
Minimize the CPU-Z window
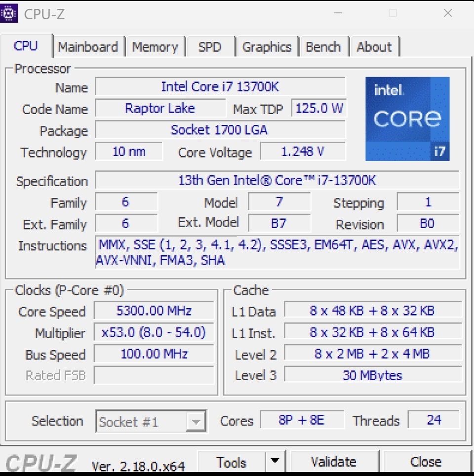[338, 13]
